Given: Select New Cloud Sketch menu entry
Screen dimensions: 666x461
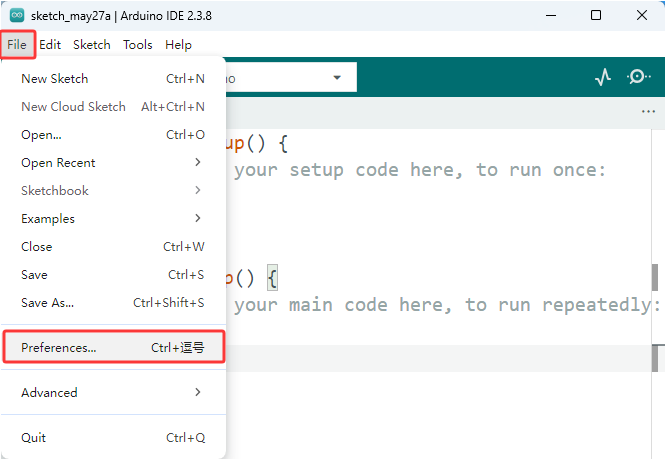Looking at the screenshot, I should 113,107.
